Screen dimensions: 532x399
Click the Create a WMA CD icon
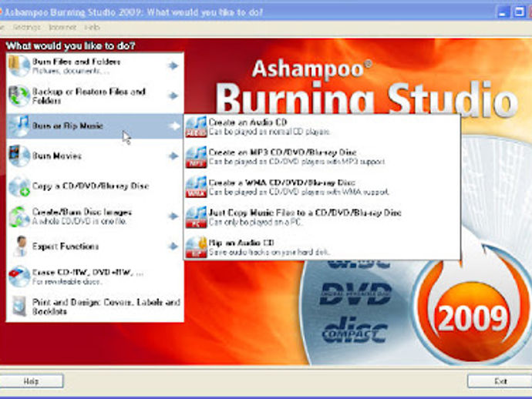click(x=196, y=186)
